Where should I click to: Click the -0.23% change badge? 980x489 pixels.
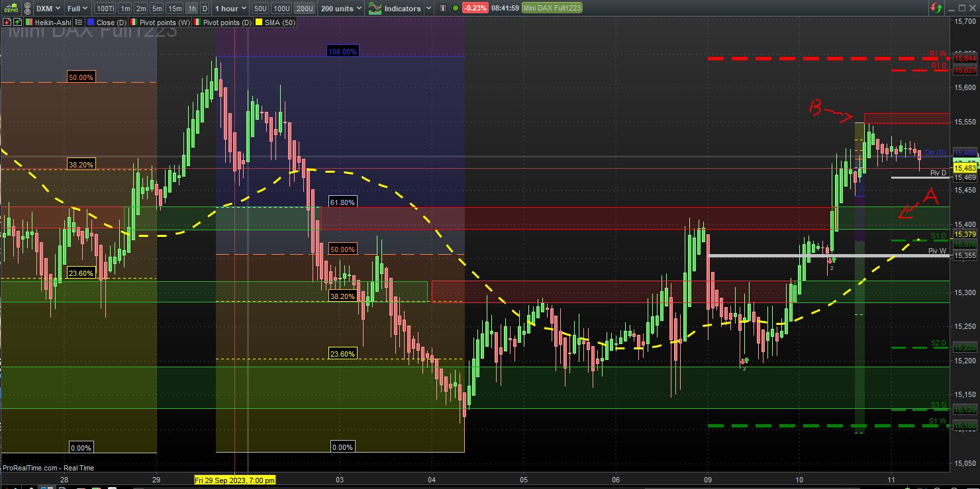click(x=475, y=9)
